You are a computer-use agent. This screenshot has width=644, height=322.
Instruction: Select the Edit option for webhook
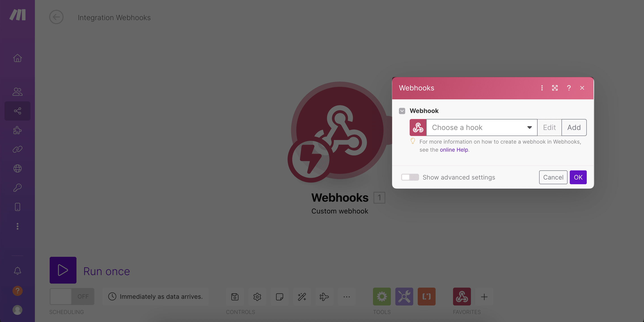click(549, 127)
